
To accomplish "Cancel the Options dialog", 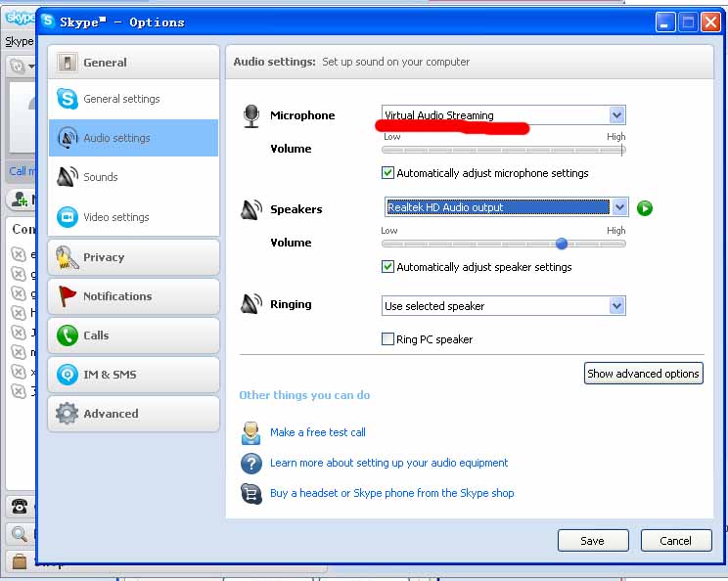I will click(676, 541).
